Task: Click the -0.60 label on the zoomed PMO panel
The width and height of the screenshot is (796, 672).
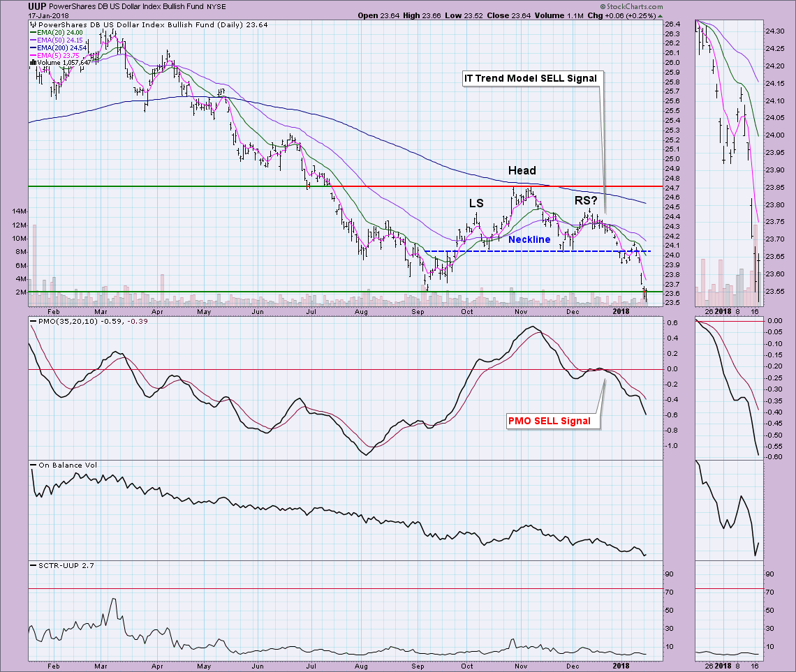Action: click(774, 457)
